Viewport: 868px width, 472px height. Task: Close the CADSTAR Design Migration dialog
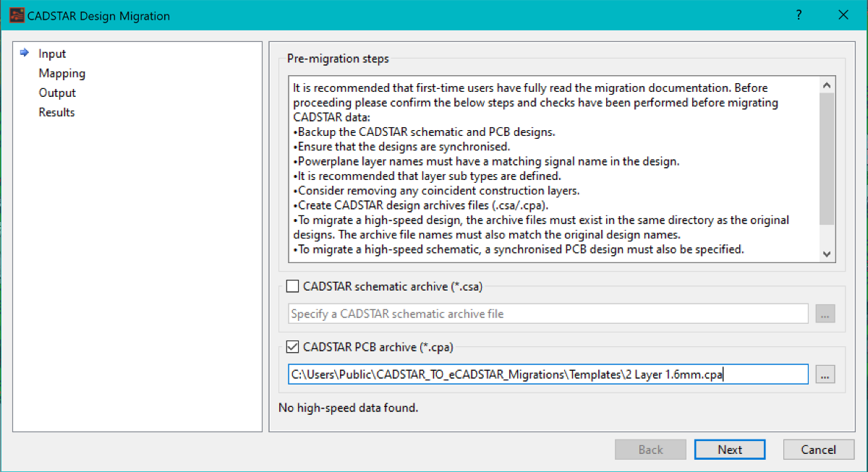[x=843, y=14]
